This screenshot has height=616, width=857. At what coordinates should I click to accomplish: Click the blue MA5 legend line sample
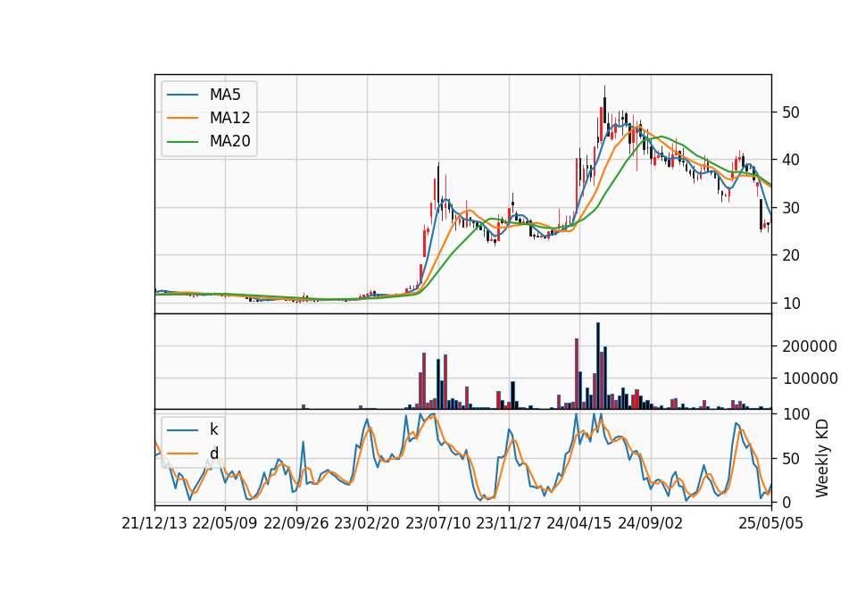[182, 95]
